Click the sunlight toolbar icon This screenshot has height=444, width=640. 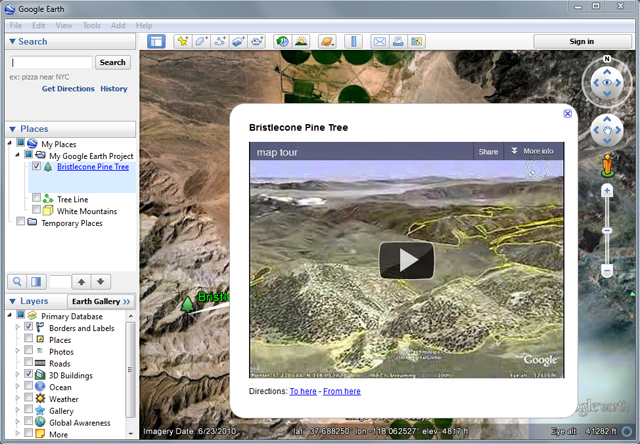(x=302, y=41)
